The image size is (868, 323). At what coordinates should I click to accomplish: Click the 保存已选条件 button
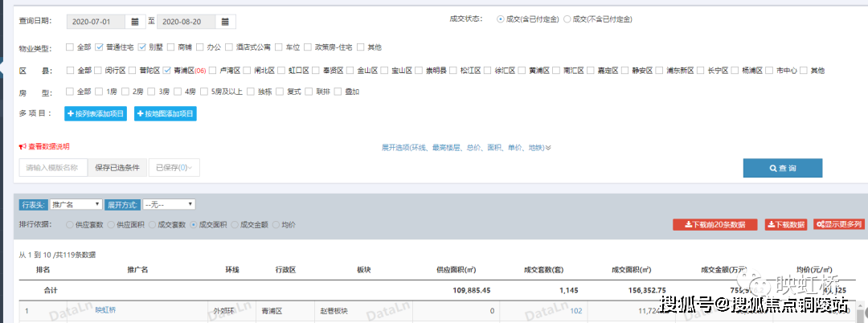point(117,168)
